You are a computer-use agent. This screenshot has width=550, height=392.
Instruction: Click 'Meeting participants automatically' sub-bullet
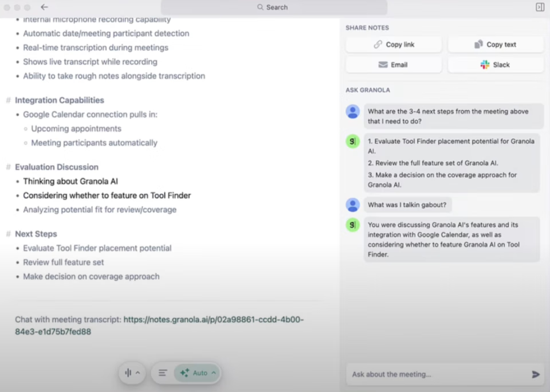click(94, 143)
